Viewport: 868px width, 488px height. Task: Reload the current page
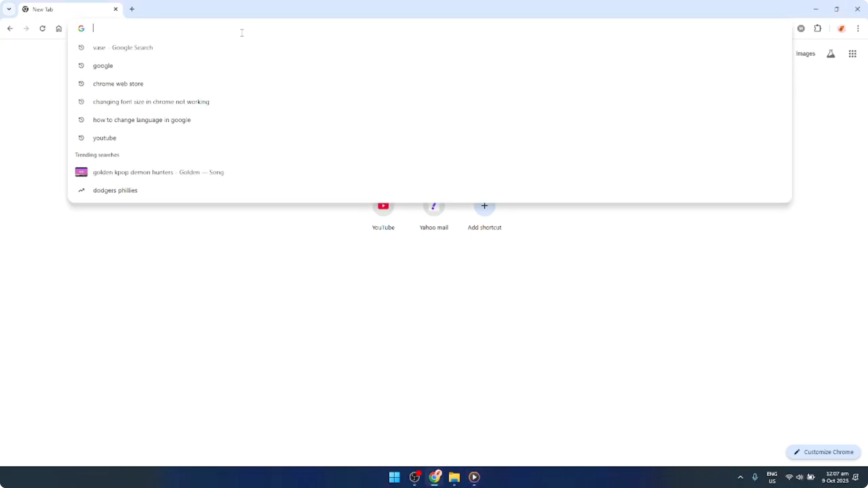[43, 28]
